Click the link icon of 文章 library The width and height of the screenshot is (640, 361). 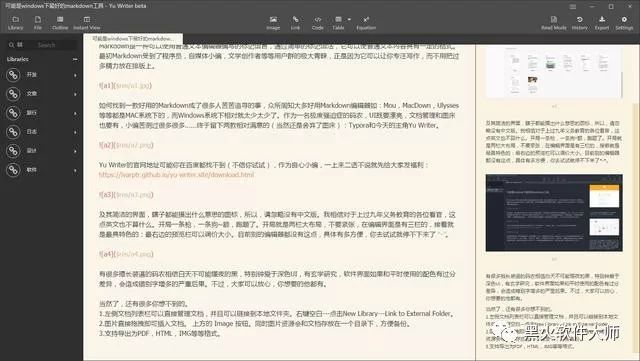pos(13,94)
